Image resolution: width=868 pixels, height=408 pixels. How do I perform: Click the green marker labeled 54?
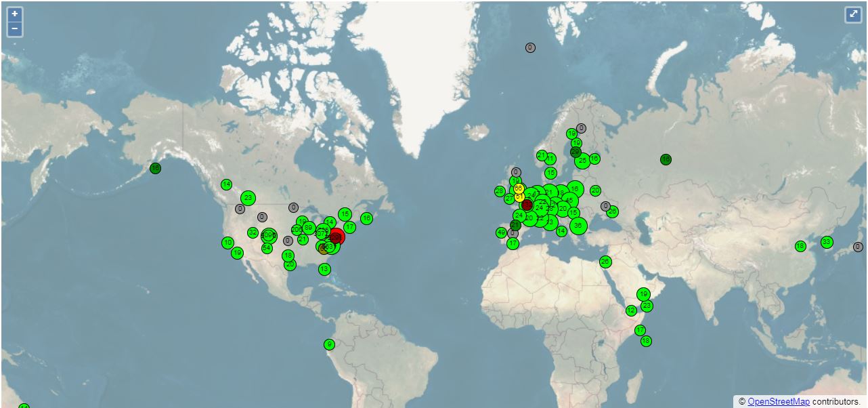point(267,248)
